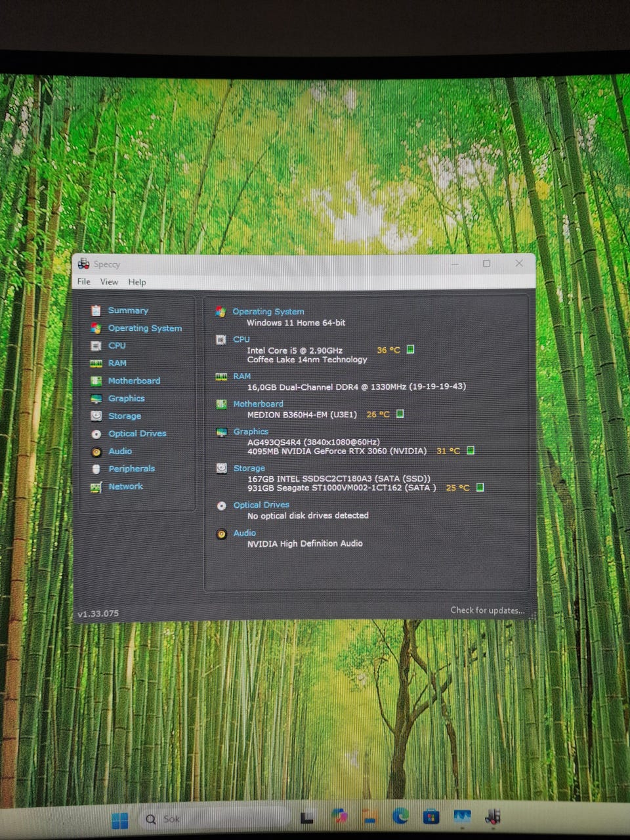Open the Optical Drives heading link in summary
The width and height of the screenshot is (630, 840).
click(261, 505)
